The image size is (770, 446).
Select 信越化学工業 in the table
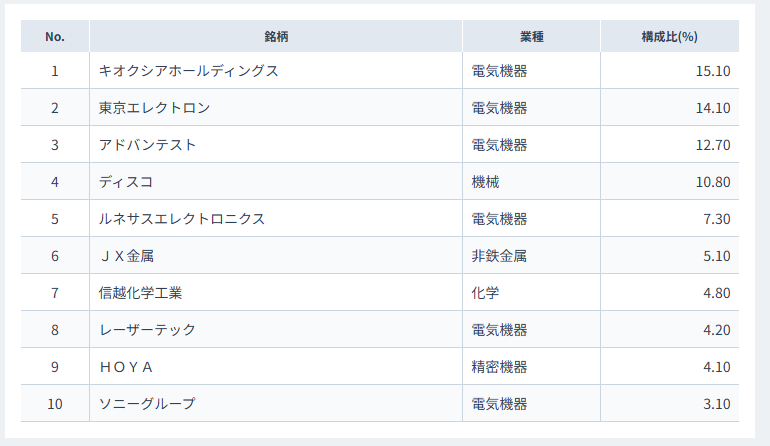point(140,293)
